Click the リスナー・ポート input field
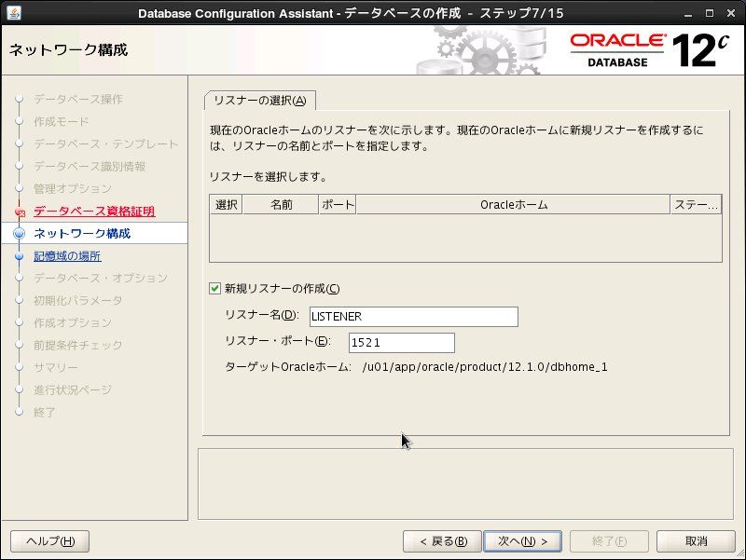746x560 pixels. [x=402, y=343]
